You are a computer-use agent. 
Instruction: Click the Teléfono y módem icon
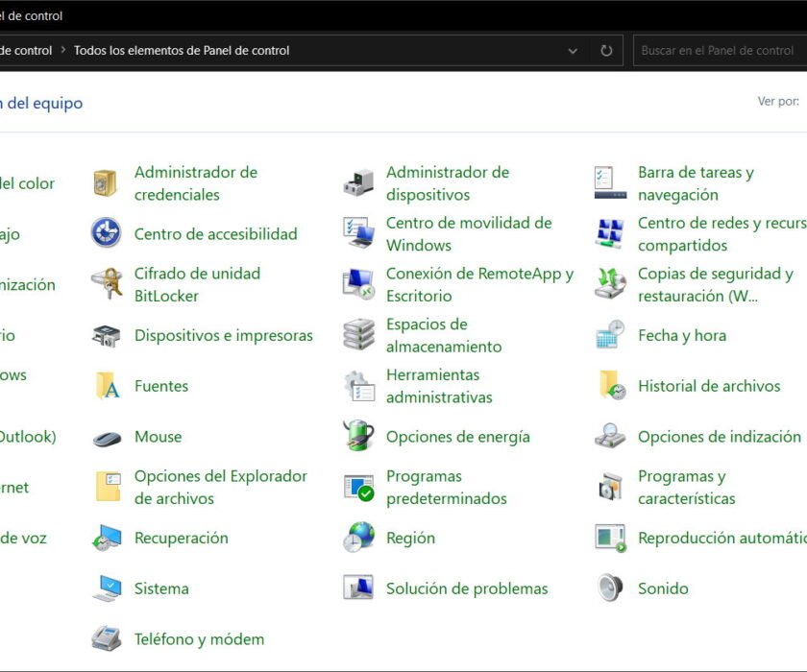(107, 638)
